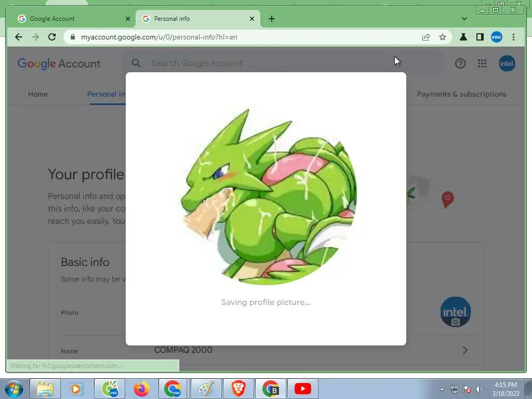Reload the page with the refresh icon

coord(52,37)
